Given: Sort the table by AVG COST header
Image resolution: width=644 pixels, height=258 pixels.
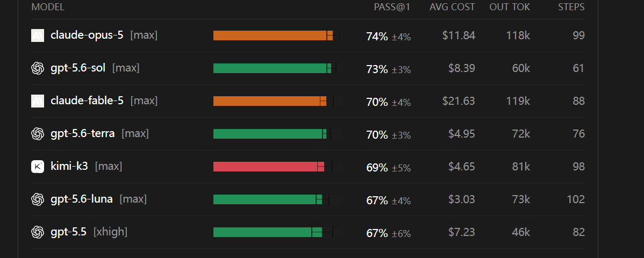Looking at the screenshot, I should click(452, 7).
